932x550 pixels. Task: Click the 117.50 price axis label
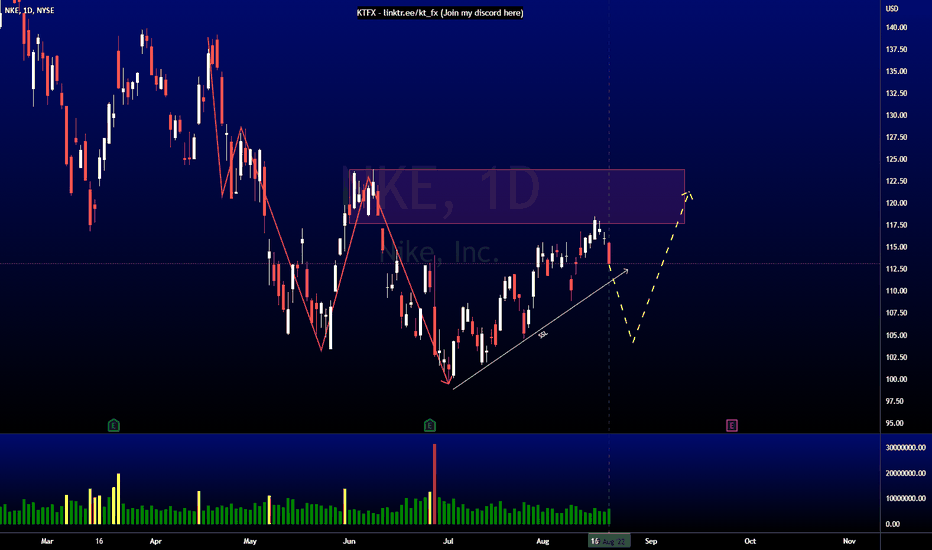tap(896, 225)
